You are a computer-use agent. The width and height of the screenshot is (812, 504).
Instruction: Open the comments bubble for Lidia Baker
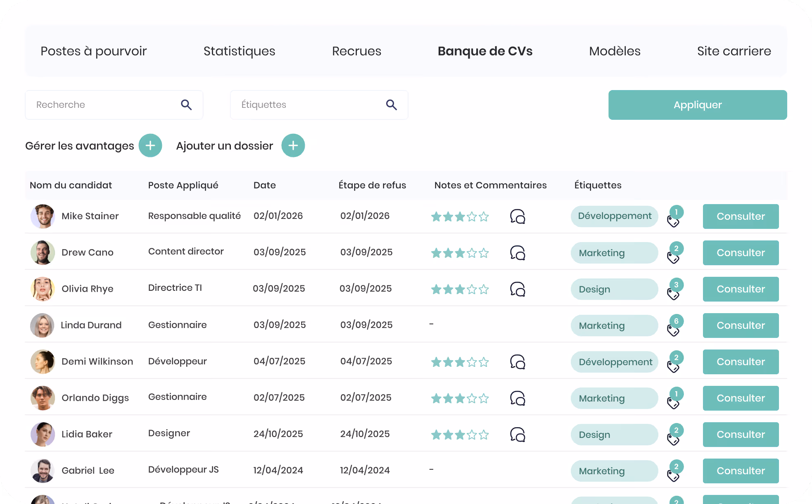(518, 435)
